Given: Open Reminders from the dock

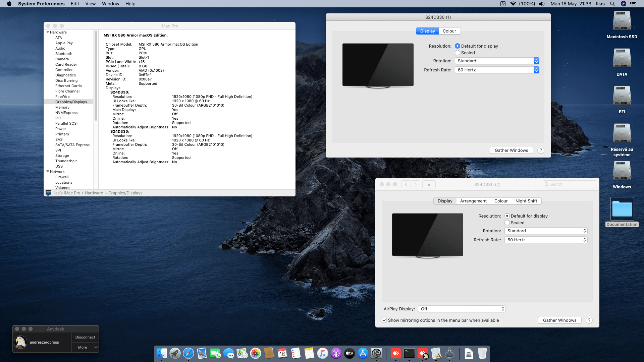Looking at the screenshot, I should (x=296, y=353).
